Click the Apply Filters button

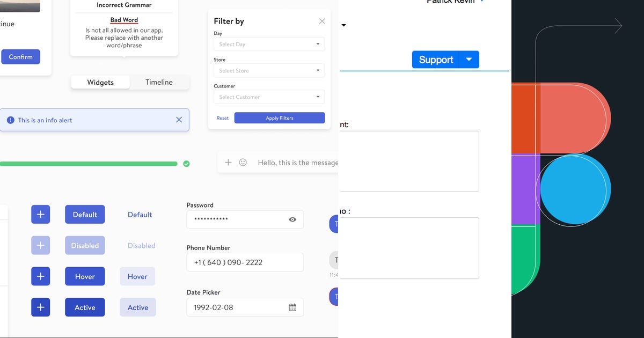[280, 118]
